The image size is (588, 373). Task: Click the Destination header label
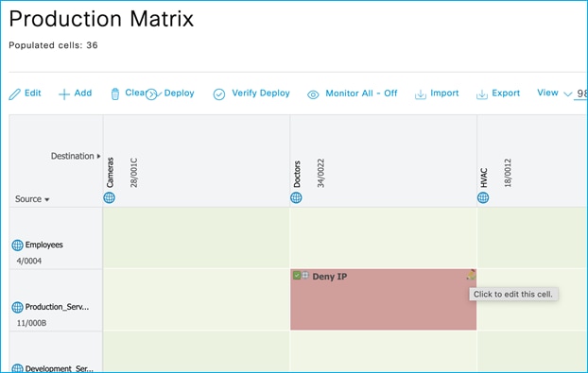73,156
